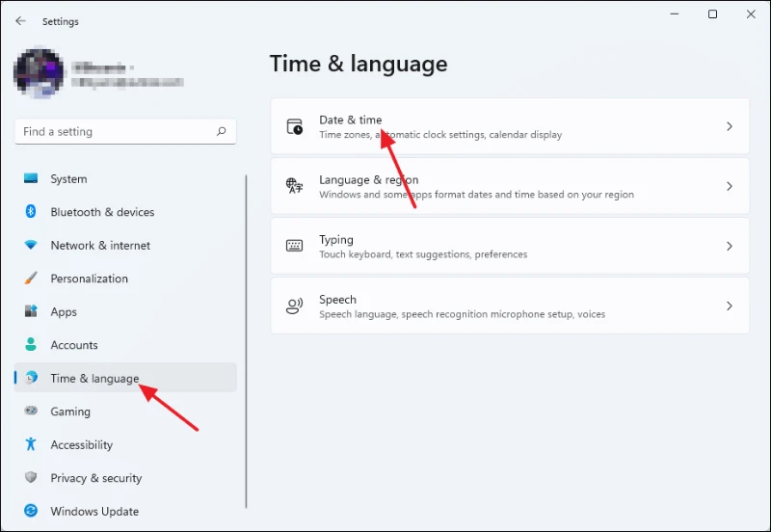
Task: Click the Date & time calendar clock icon
Action: pos(295,126)
